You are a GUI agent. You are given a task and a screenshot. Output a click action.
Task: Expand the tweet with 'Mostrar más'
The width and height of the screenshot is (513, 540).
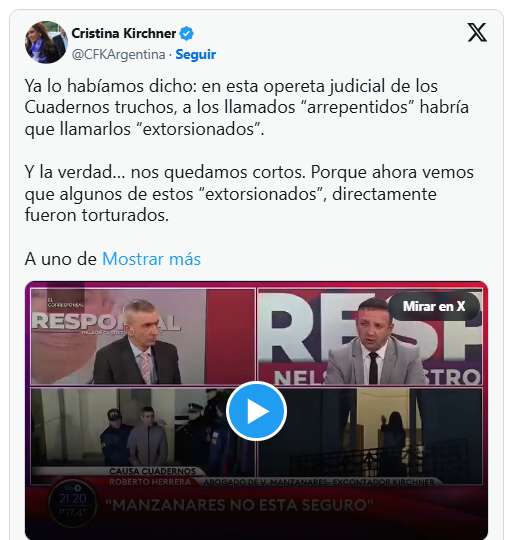151,259
